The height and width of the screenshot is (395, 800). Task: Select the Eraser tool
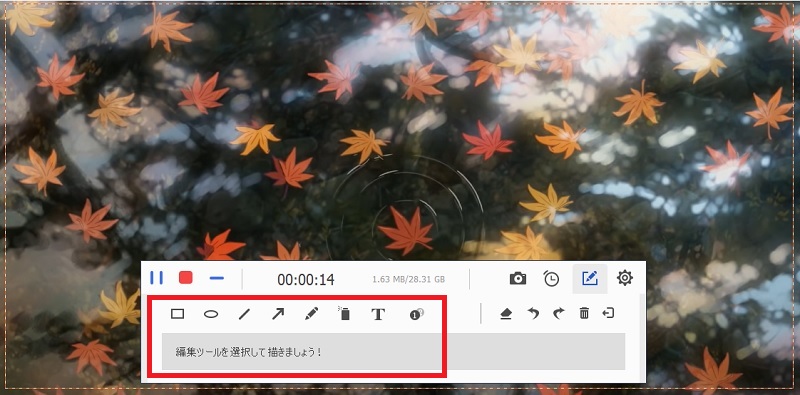tap(506, 314)
